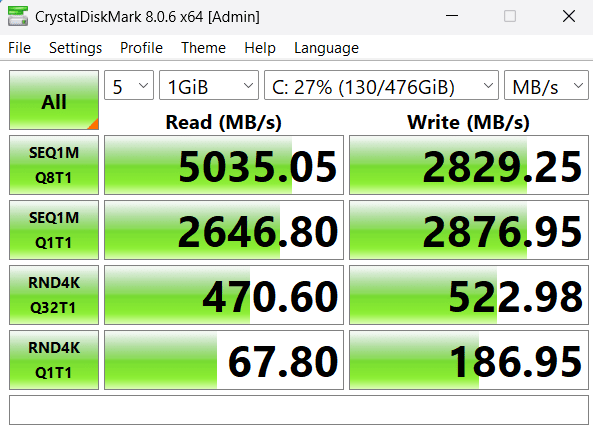
Task: Click the CrystalDiskMark app icon in title bar
Action: click(18, 16)
